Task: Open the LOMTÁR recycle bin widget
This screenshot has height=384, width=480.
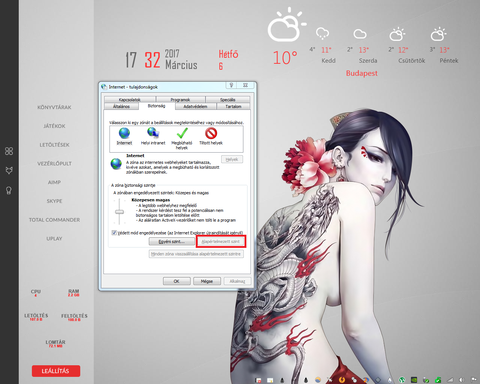Action: (55, 343)
